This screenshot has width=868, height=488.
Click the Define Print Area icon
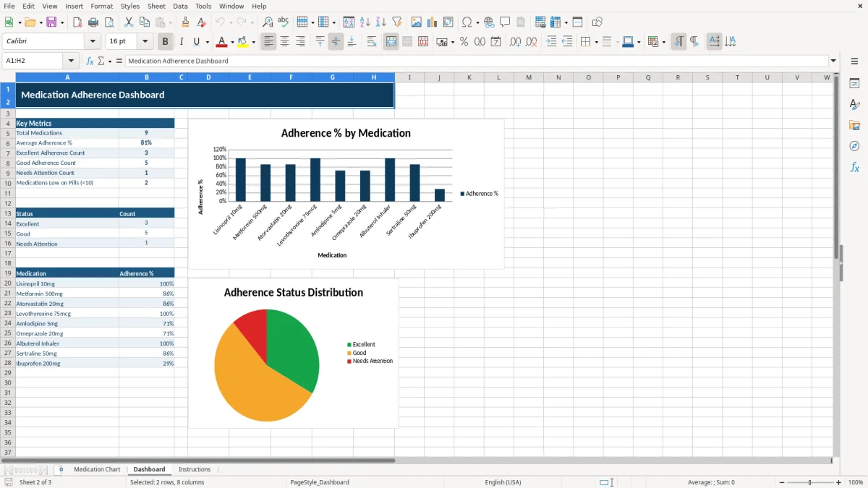[540, 22]
